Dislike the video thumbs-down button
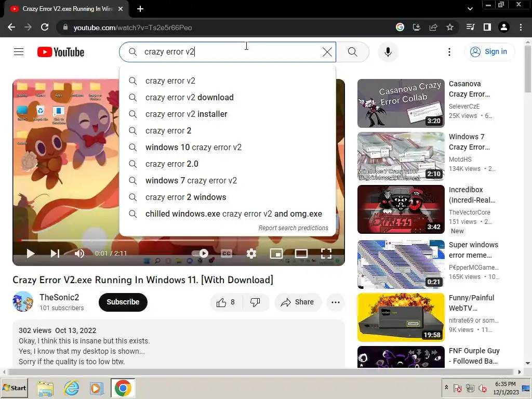The width and height of the screenshot is (532, 399). tap(256, 302)
